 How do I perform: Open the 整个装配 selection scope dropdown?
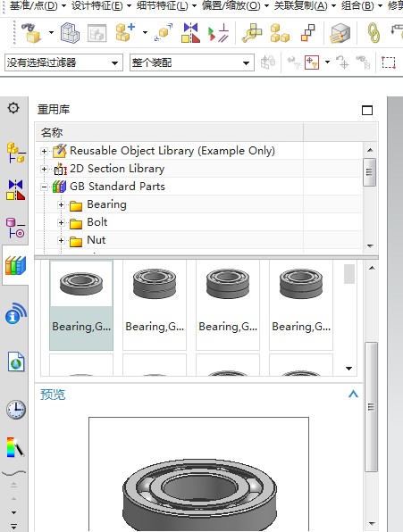point(192,62)
